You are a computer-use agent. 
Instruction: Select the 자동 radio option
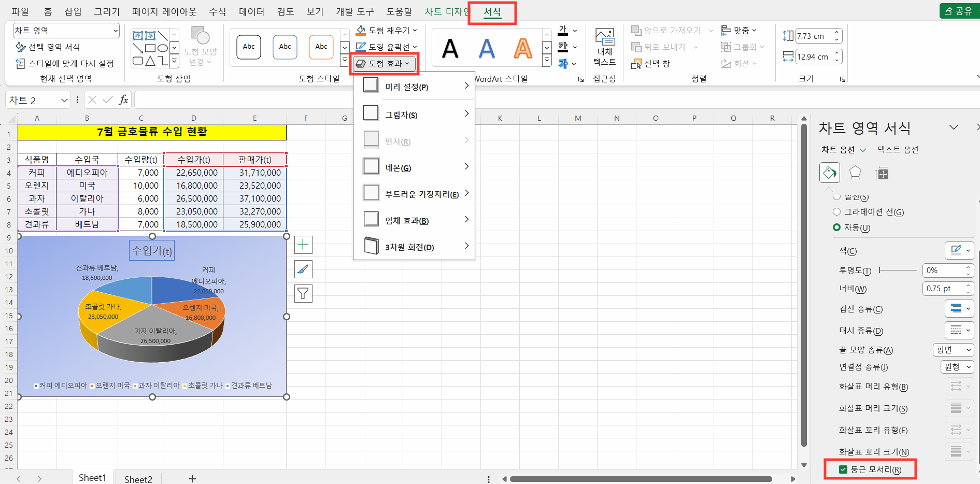tap(851, 227)
